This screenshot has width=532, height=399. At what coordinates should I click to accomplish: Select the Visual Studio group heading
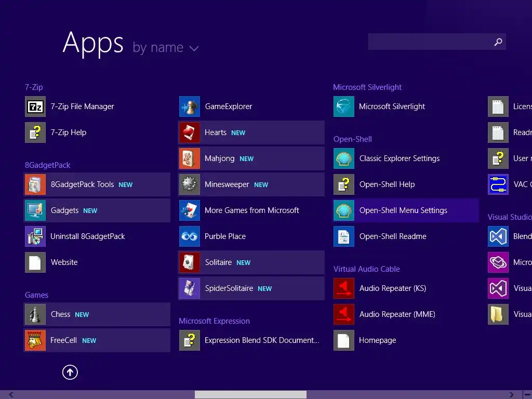510,217
